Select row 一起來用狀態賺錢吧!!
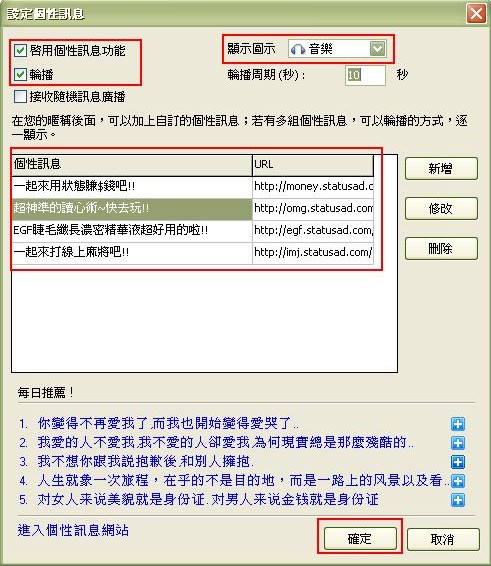This screenshot has height=566, width=491. point(132,187)
